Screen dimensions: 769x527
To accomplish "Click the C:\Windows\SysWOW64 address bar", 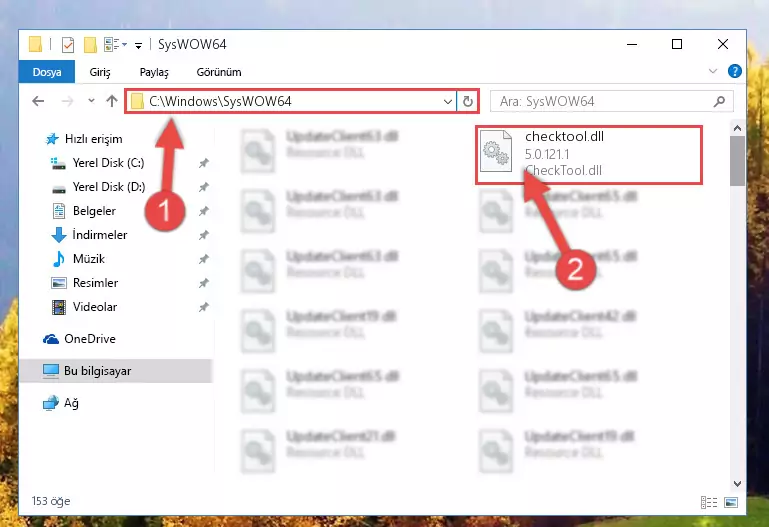I will pyautogui.click(x=290, y=101).
